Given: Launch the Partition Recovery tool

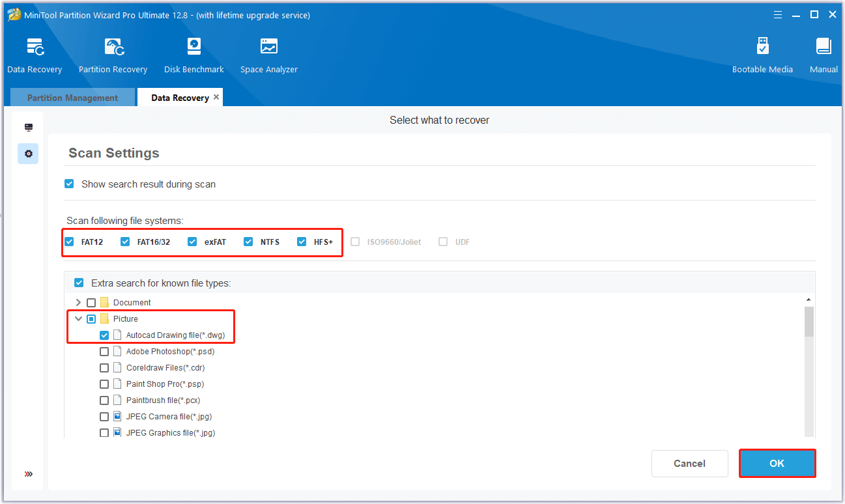Looking at the screenshot, I should tap(113, 56).
